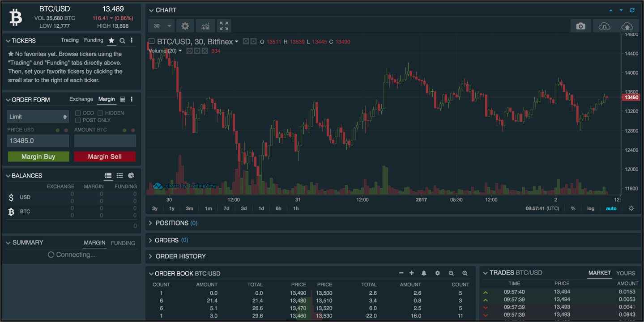The width and height of the screenshot is (644, 322).
Task: Set chart range to 1d
Action: pyautogui.click(x=261, y=208)
